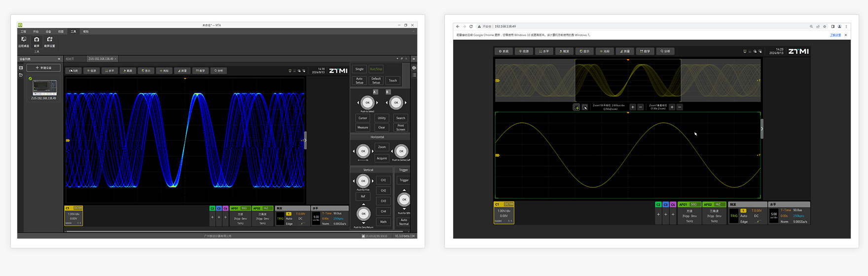Click the 远程桌面 remote desktop icon
868x276 pixels.
pyautogui.click(x=23, y=40)
